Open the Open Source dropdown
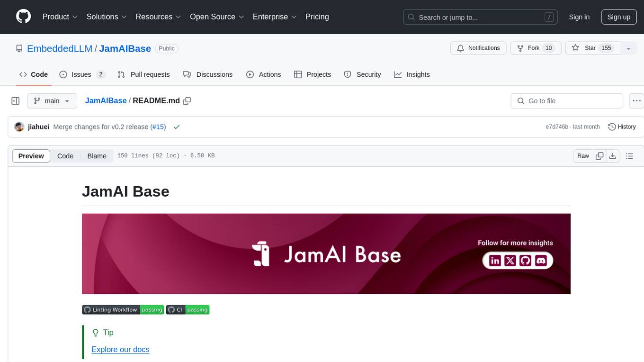The image size is (644, 362). pyautogui.click(x=217, y=17)
